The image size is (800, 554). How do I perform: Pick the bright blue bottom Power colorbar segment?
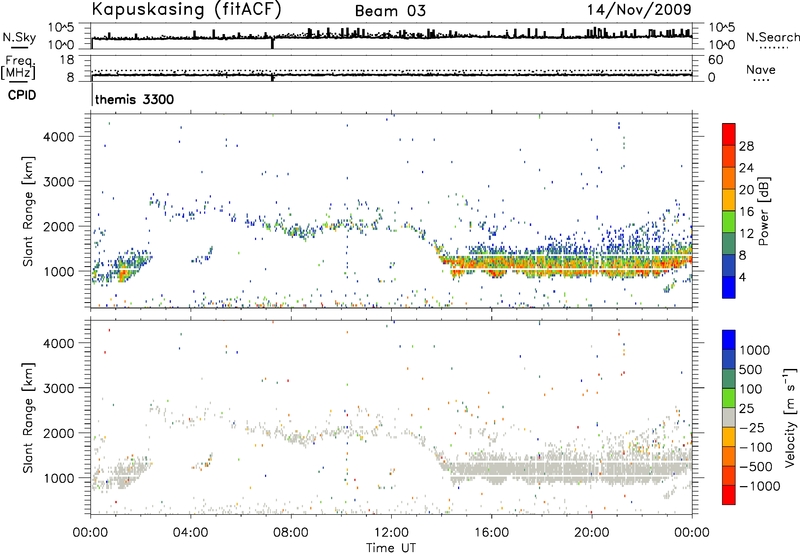point(729,287)
